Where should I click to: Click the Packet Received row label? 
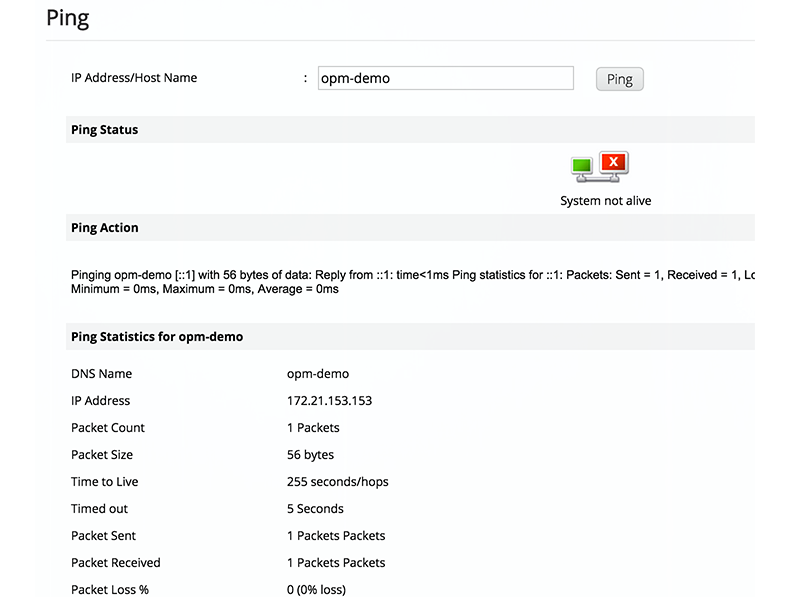coord(116,563)
